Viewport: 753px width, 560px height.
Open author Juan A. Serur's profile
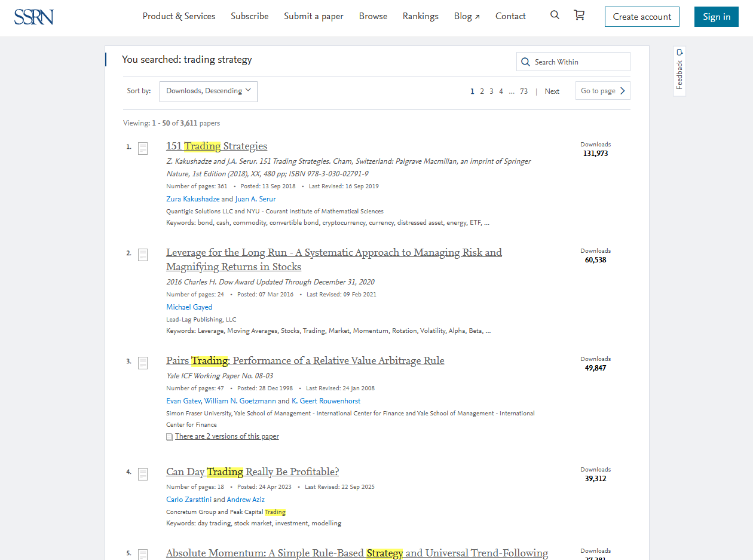[255, 199]
